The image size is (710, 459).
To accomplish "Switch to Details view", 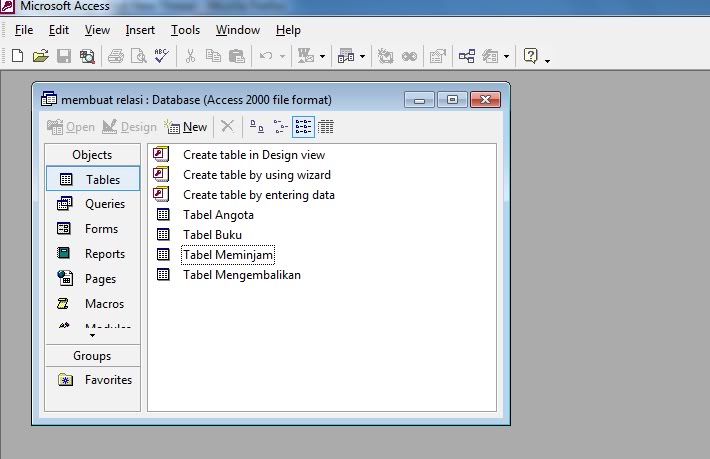I will pyautogui.click(x=326, y=127).
